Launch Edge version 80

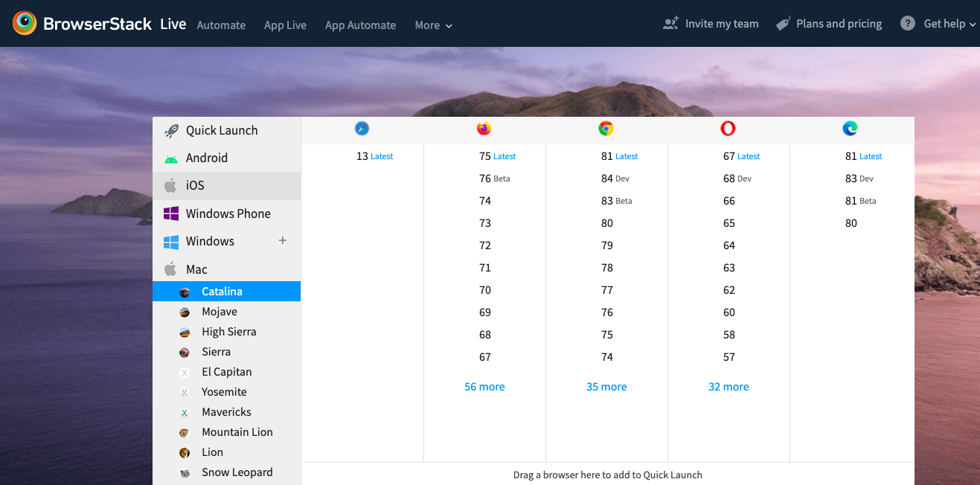[x=851, y=223]
